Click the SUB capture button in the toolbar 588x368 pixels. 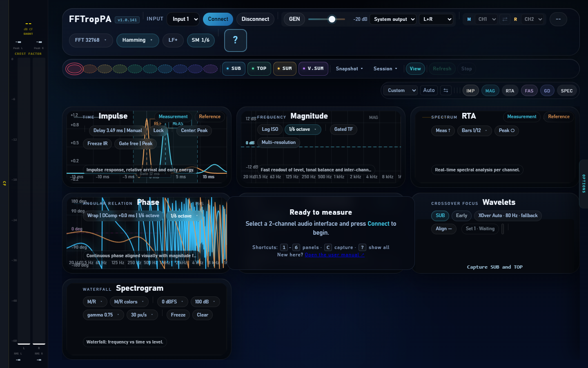[234, 69]
